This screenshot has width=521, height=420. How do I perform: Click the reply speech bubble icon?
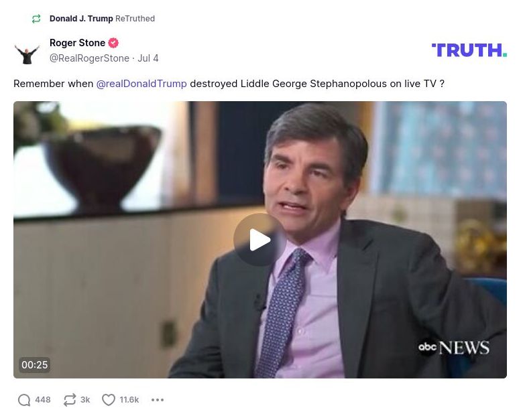click(24, 400)
